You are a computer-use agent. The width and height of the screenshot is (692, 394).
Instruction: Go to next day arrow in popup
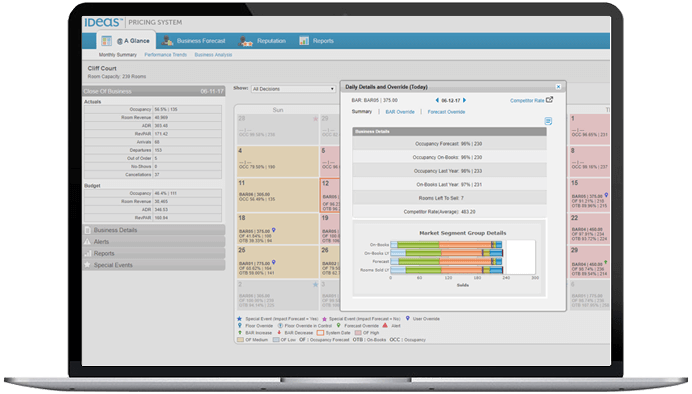pyautogui.click(x=464, y=100)
